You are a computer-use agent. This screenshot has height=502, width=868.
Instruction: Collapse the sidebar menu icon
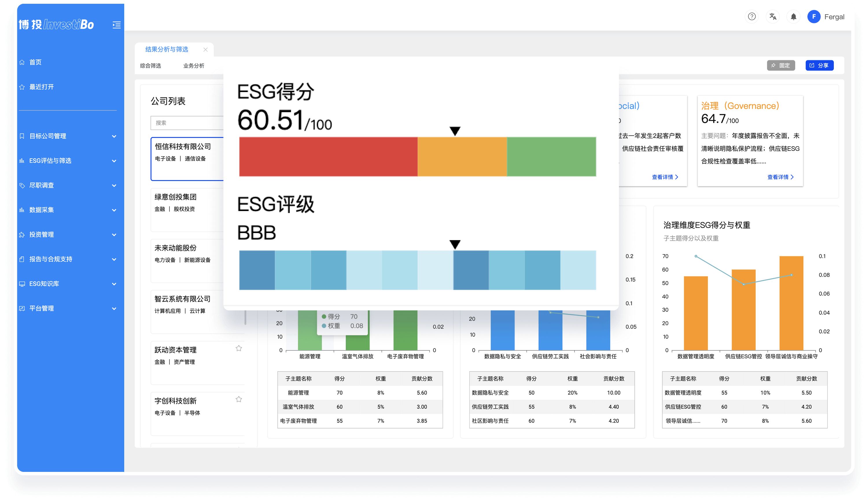(x=117, y=25)
